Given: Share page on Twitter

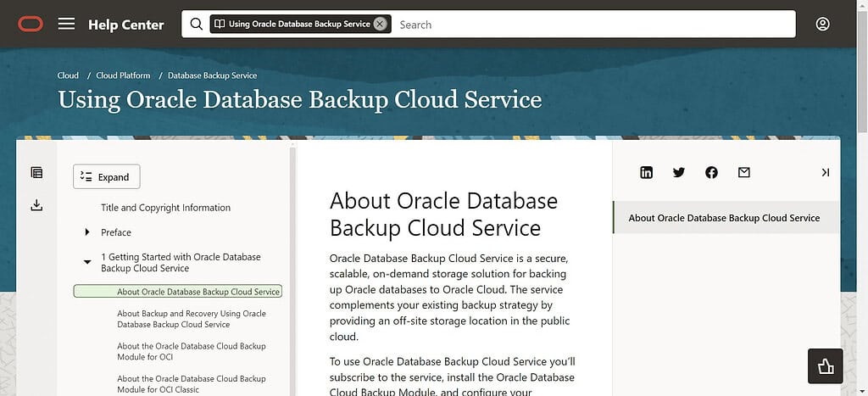Looking at the screenshot, I should click(x=679, y=172).
